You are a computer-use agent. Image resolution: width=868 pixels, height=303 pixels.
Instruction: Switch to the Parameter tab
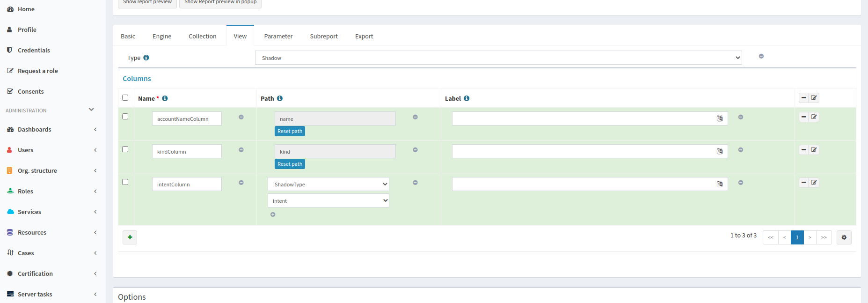278,36
